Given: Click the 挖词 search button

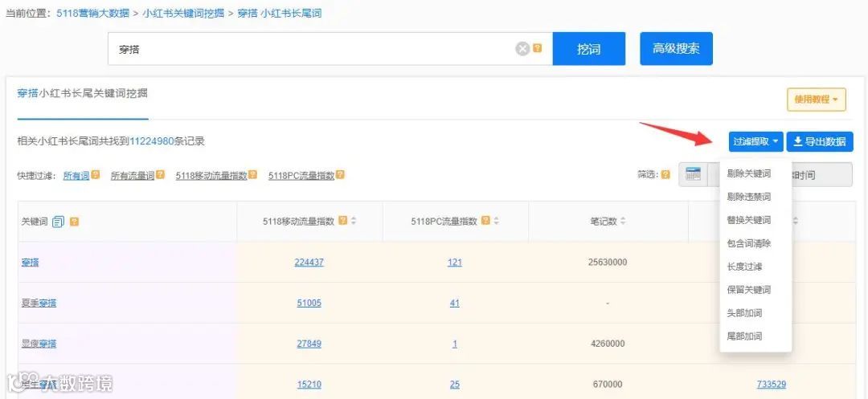Looking at the screenshot, I should point(589,49).
